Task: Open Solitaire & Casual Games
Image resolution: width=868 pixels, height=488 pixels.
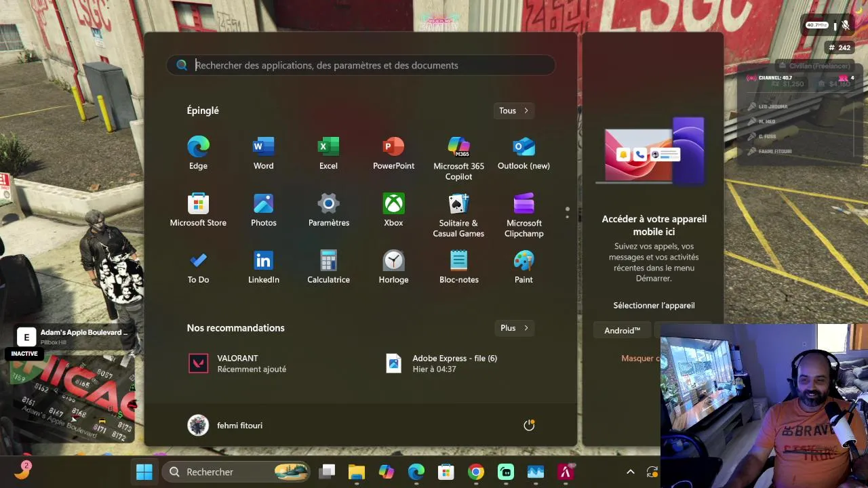Action: point(458,216)
